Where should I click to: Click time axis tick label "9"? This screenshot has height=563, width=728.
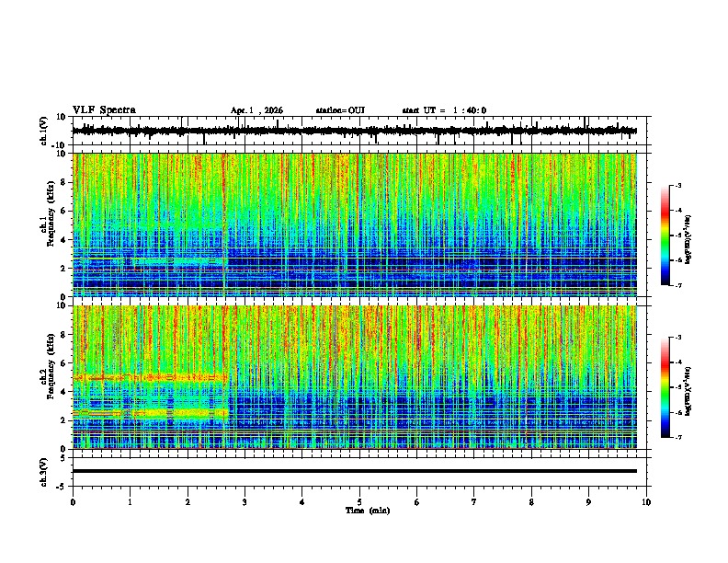pos(588,502)
